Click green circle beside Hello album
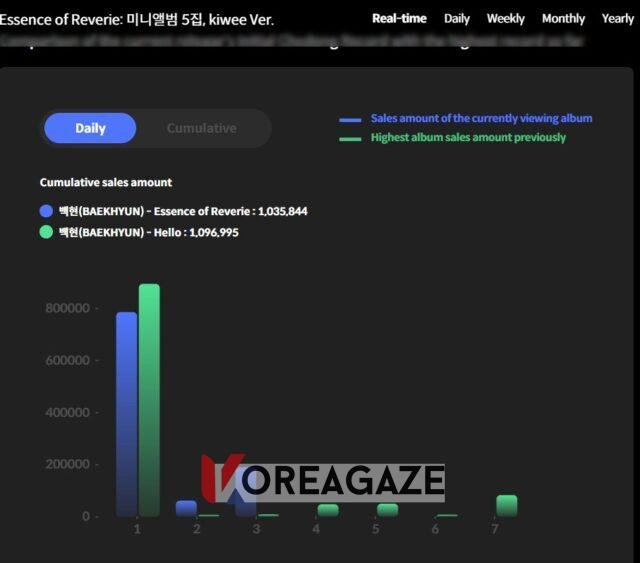The width and height of the screenshot is (640, 563). click(x=46, y=232)
